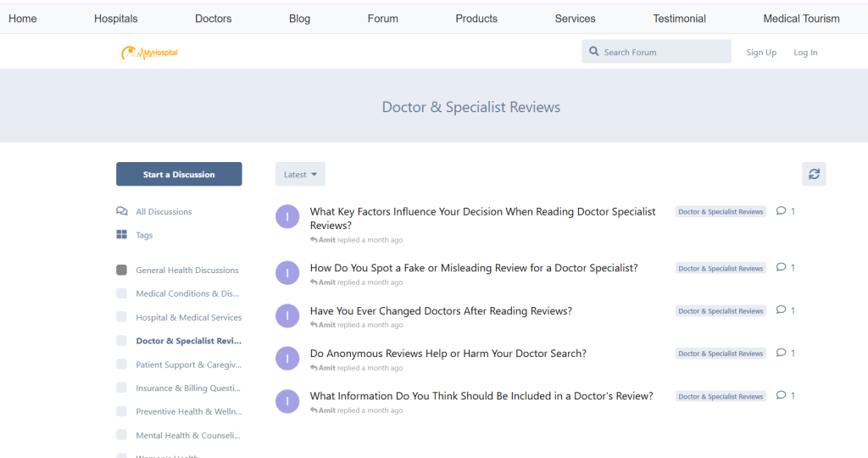Click reply count bubble on 'Changed Doctors'
Image resolution: width=868 pixels, height=458 pixels.
[x=786, y=310]
